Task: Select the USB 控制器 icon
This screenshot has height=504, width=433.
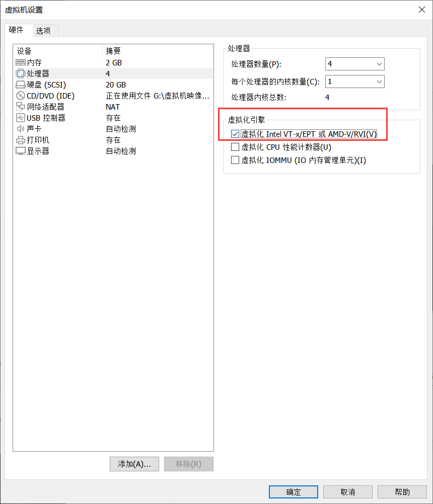Action: pyautogui.click(x=21, y=118)
